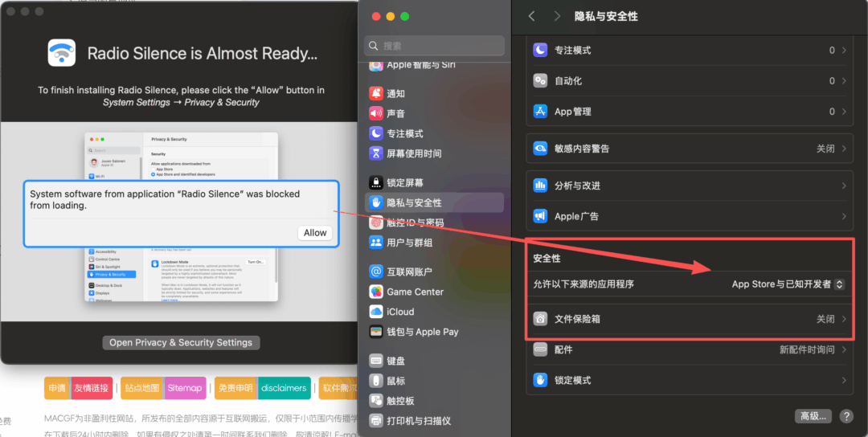Viewport: 868px width, 437px height.
Task: Click the Allow button in Radio Silence dialog
Action: (x=315, y=233)
